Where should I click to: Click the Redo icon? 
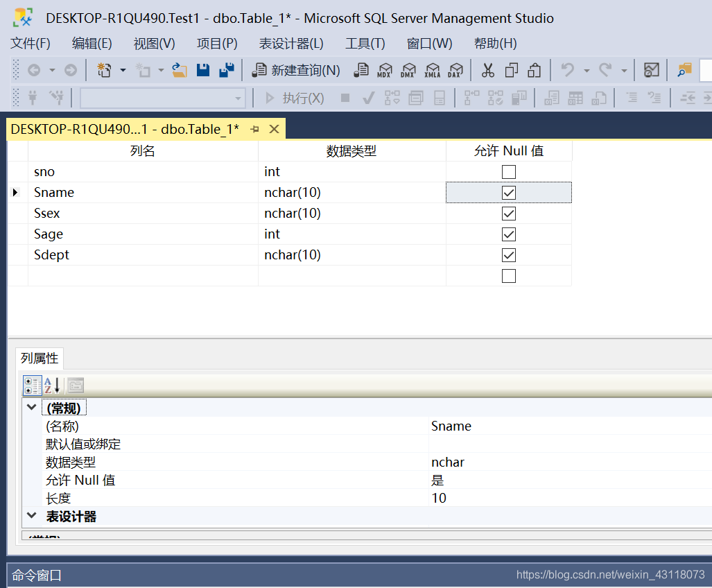pyautogui.click(x=605, y=70)
